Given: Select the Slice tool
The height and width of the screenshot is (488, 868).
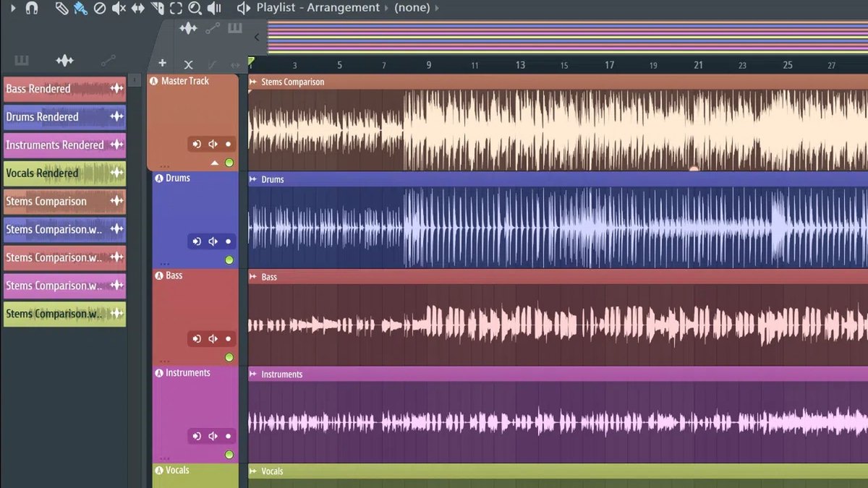Looking at the screenshot, I should 157,9.
